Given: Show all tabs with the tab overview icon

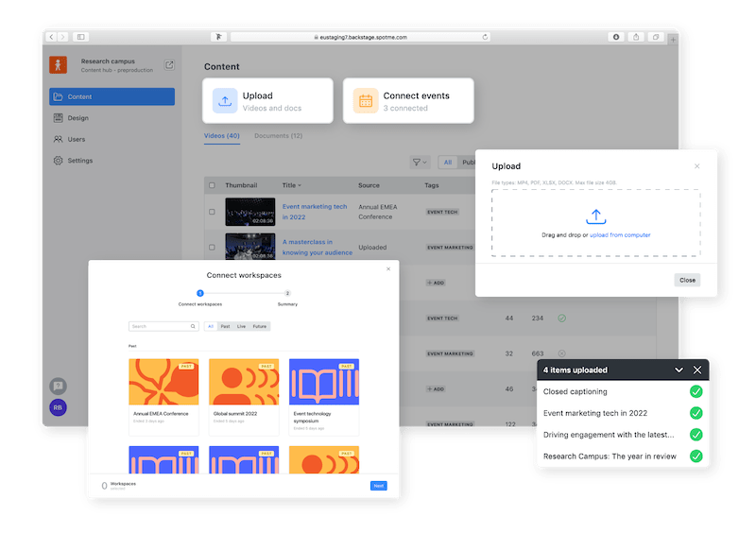Looking at the screenshot, I should click(656, 37).
